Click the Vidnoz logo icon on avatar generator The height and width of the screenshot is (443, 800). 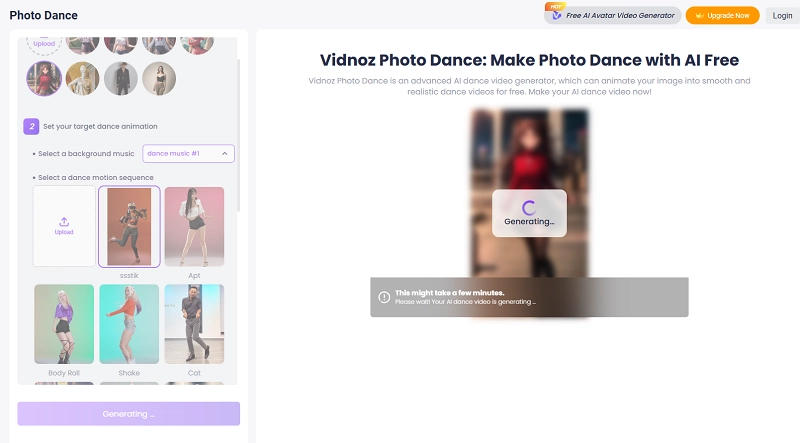[557, 16]
